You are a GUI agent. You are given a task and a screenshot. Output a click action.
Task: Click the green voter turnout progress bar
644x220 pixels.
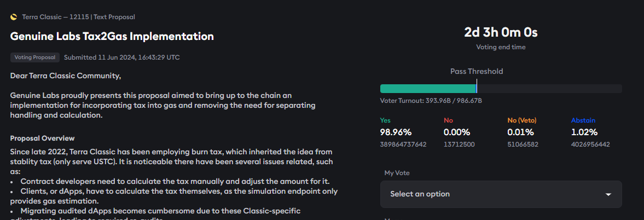pyautogui.click(x=428, y=89)
